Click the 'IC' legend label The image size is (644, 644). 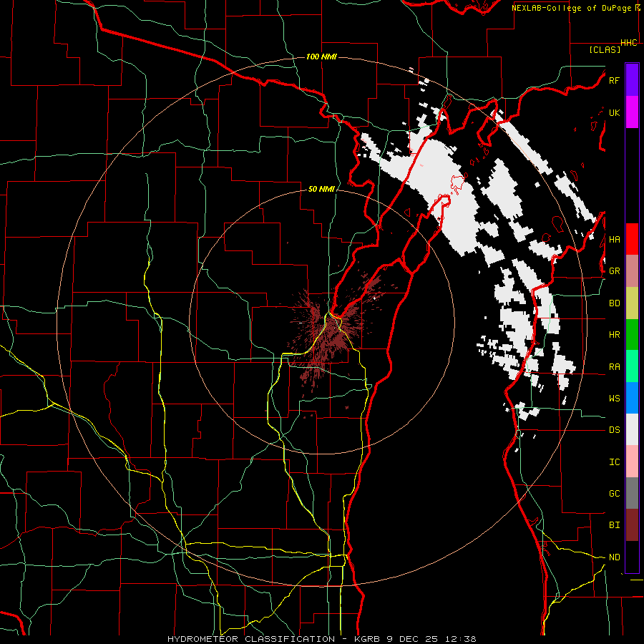(x=614, y=462)
